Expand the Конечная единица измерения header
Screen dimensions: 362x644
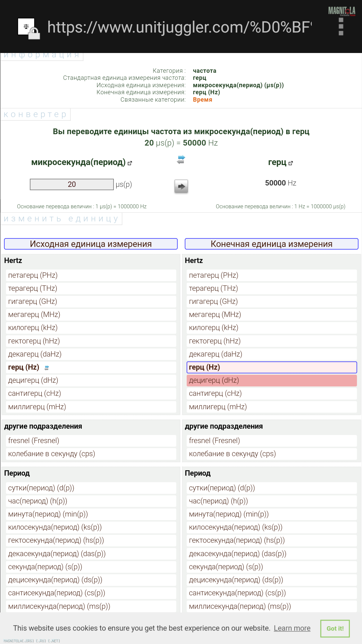271,244
